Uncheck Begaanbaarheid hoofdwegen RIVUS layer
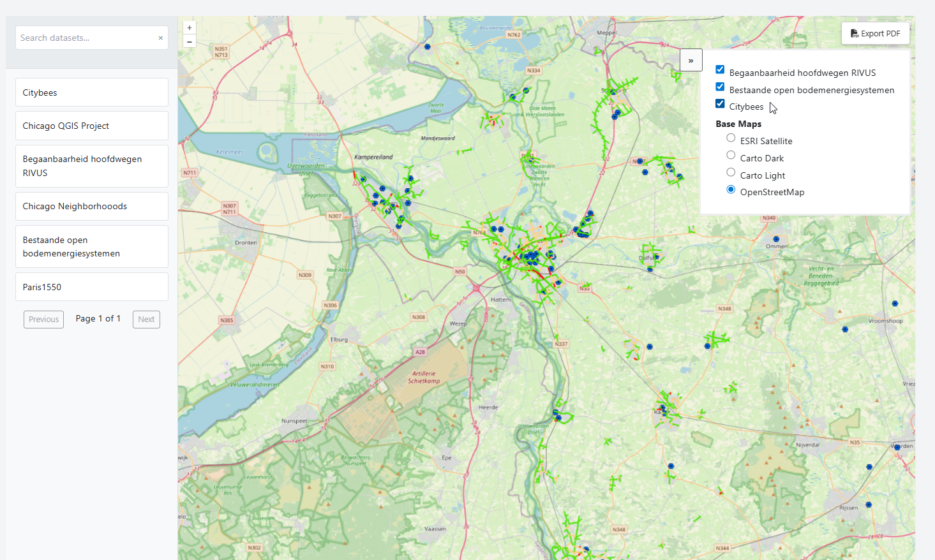This screenshot has width=935, height=560. tap(720, 70)
